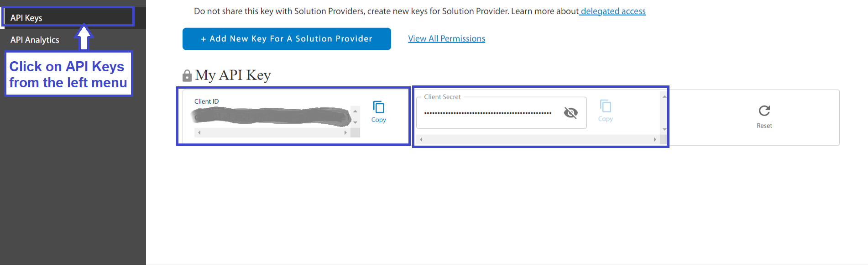This screenshot has height=265, width=868.
Task: Click the Client ID horizontal scrollbar track
Action: point(272,132)
